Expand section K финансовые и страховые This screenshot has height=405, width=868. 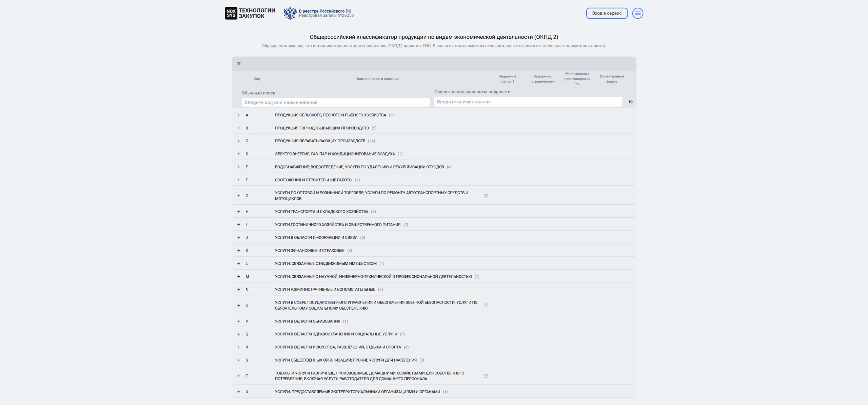click(239, 251)
